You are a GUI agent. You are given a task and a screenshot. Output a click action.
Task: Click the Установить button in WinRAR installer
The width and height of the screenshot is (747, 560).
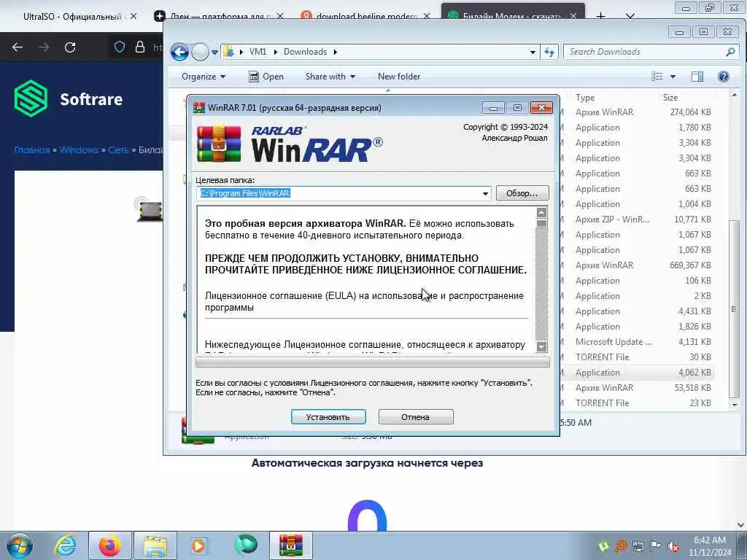[328, 416]
